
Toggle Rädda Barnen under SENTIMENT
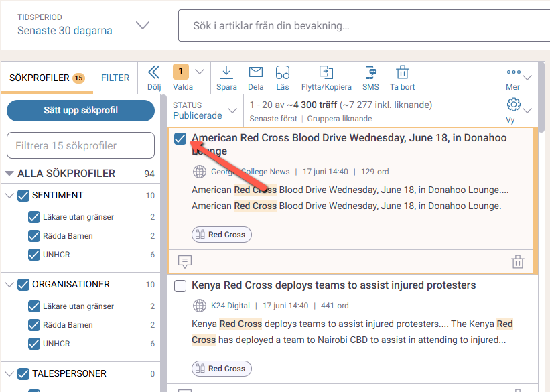[34, 236]
